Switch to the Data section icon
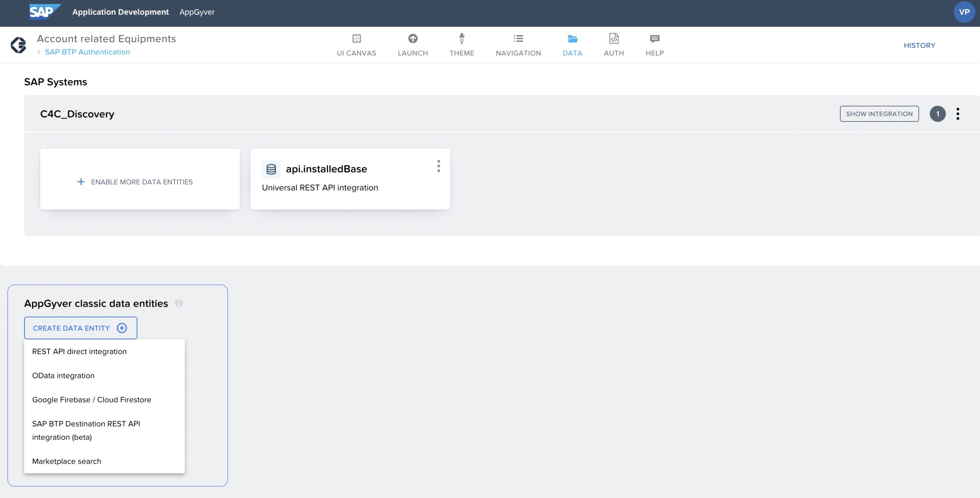This screenshot has height=498, width=980. click(x=572, y=39)
